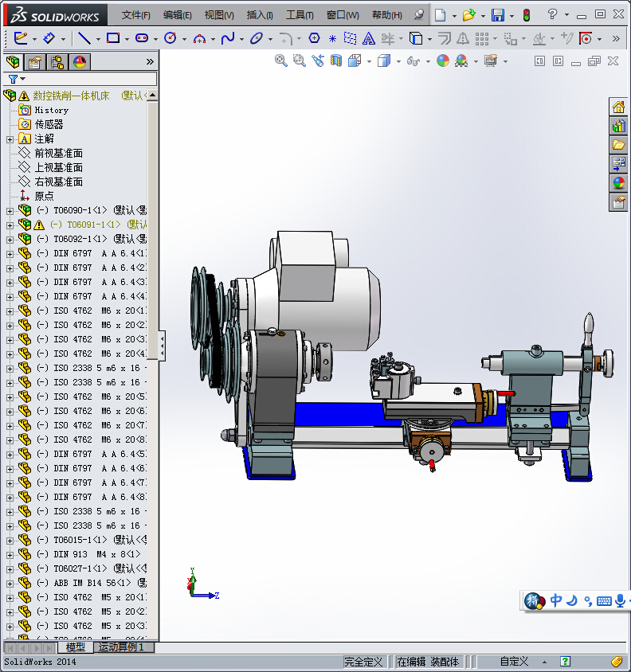The height and width of the screenshot is (672, 631).
Task: Click the 自定义 units status item
Action: (x=514, y=662)
